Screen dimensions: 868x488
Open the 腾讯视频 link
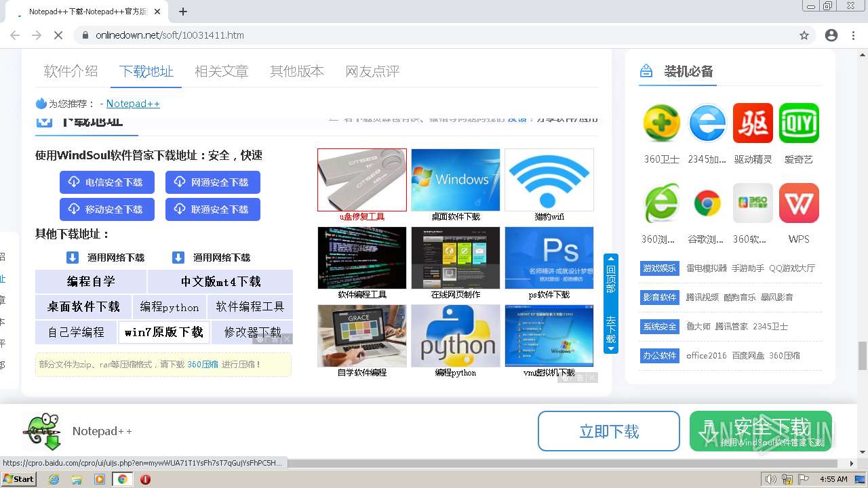pos(703,298)
